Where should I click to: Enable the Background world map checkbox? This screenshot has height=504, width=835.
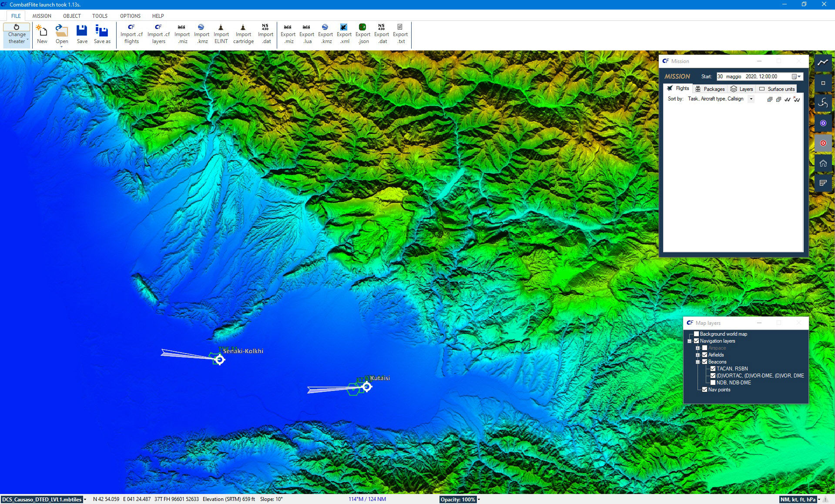click(696, 334)
